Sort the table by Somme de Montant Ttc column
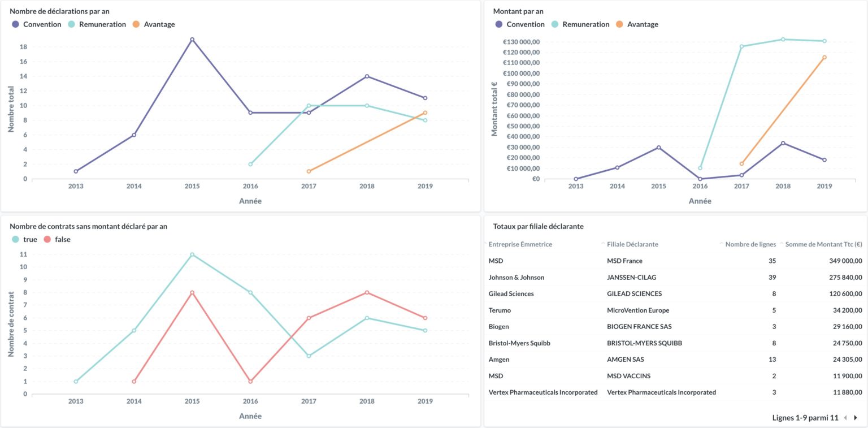868x428 pixels. click(823, 244)
